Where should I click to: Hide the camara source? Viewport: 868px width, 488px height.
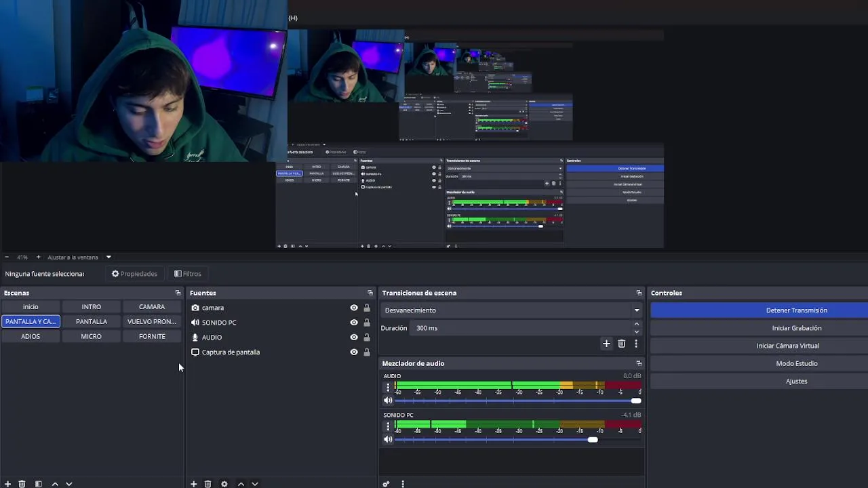354,308
